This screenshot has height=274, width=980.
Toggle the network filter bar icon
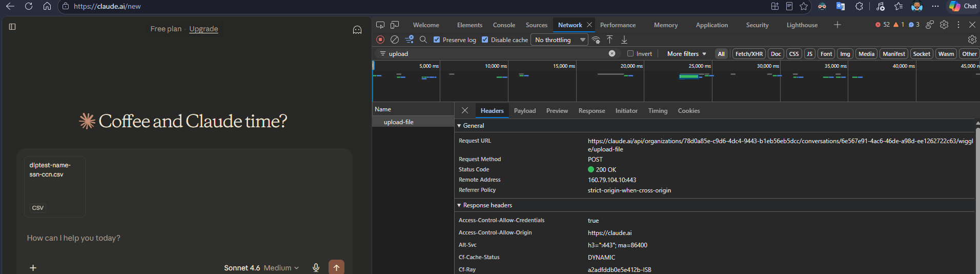[409, 40]
